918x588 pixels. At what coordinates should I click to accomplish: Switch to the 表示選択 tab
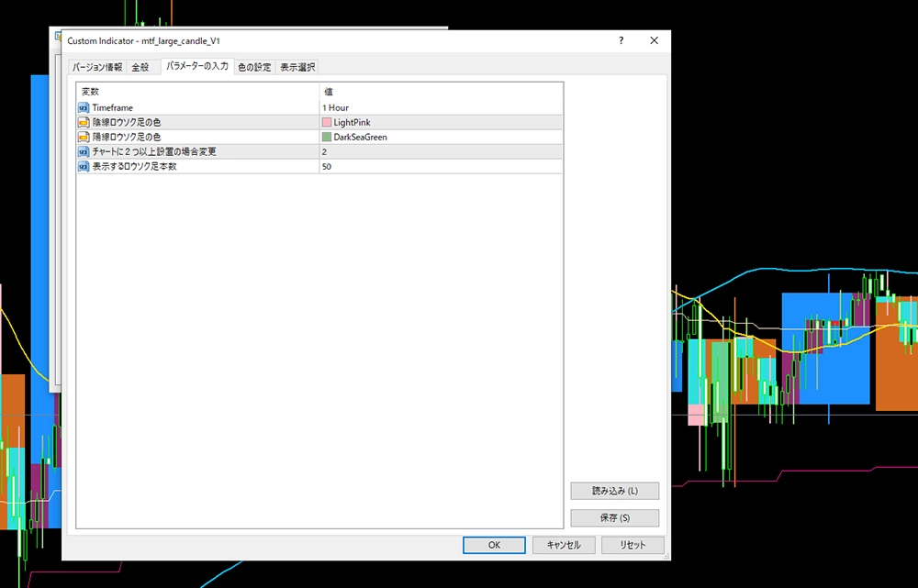[x=297, y=67]
